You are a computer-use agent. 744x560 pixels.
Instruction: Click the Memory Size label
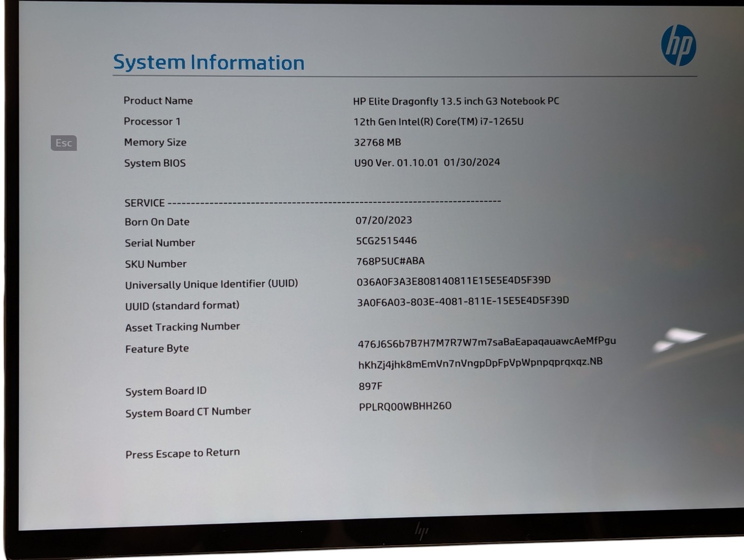(x=155, y=142)
